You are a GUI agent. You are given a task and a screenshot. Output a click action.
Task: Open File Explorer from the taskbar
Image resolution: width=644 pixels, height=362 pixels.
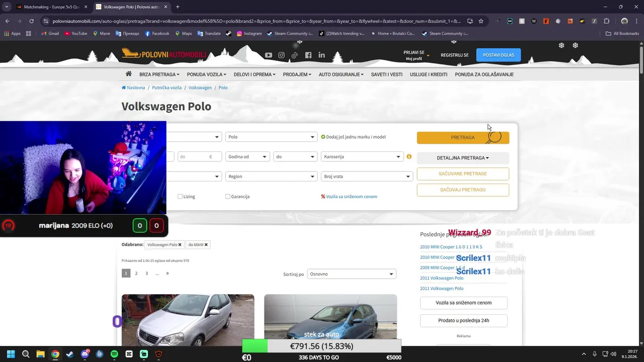pyautogui.click(x=40, y=354)
